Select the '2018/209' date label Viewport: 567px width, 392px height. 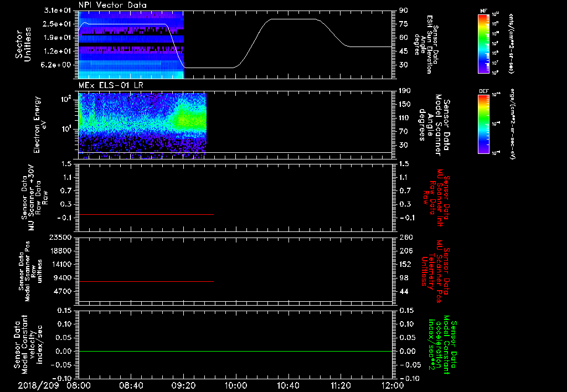point(38,385)
